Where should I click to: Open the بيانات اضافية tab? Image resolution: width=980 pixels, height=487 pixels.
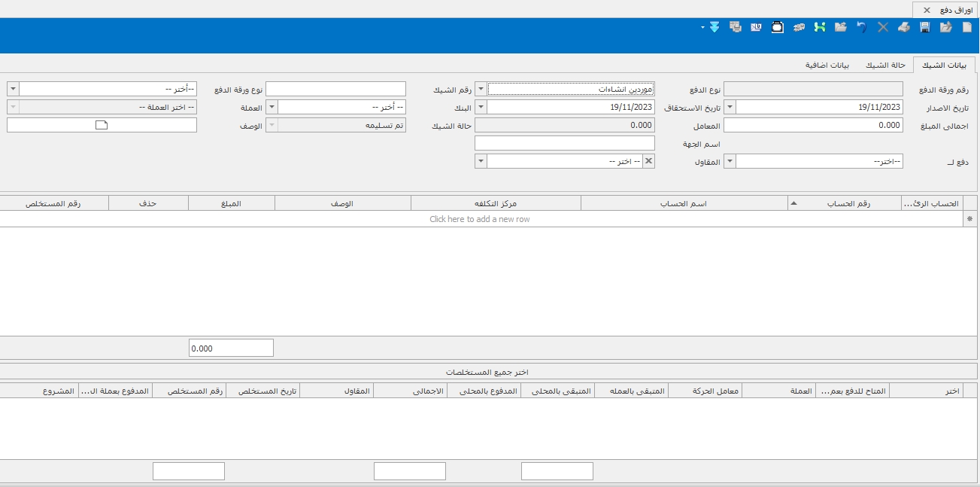tap(827, 65)
